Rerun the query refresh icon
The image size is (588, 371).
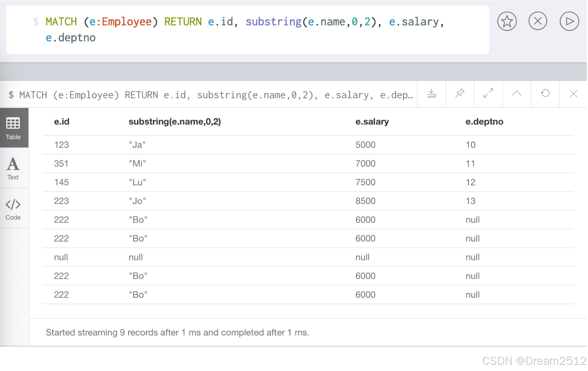pos(545,93)
